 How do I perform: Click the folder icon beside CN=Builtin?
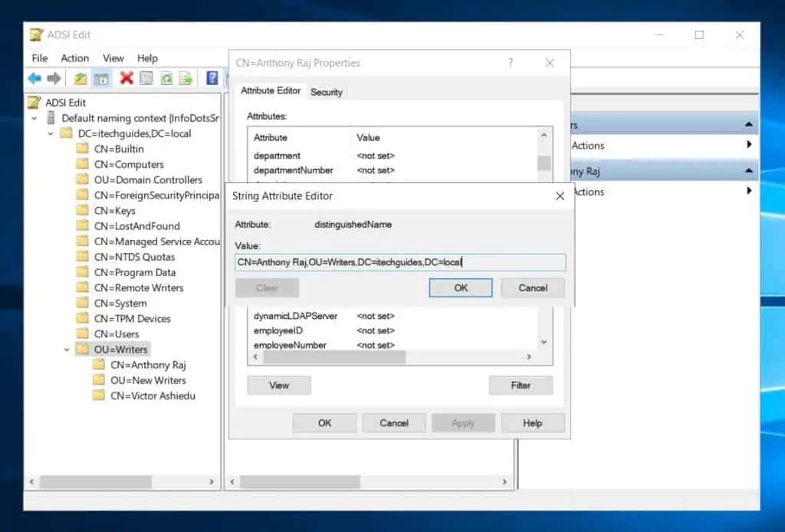83,149
